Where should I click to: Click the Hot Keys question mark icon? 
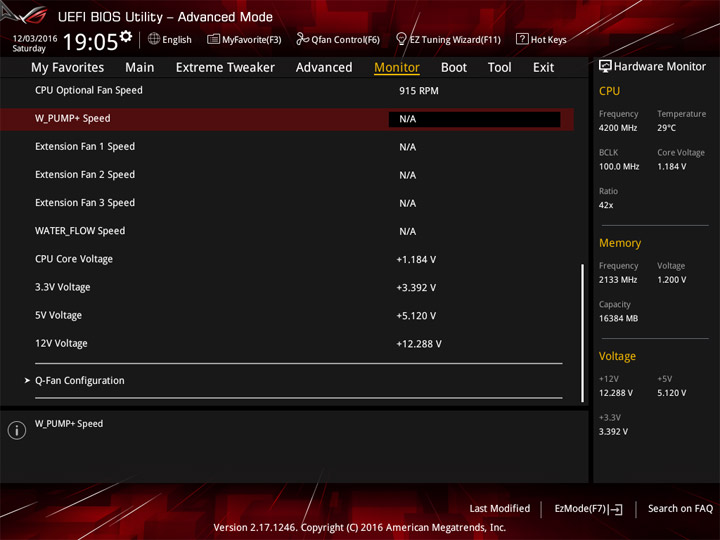coord(522,39)
